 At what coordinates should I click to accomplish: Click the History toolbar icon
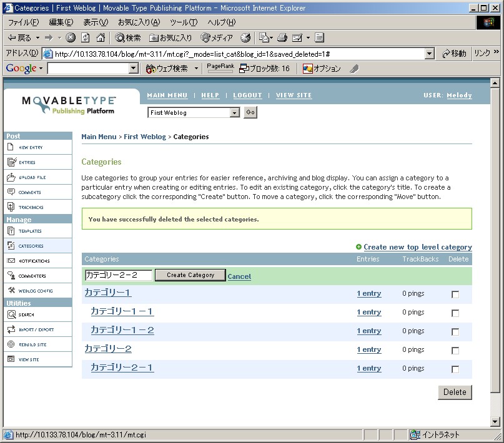point(245,37)
